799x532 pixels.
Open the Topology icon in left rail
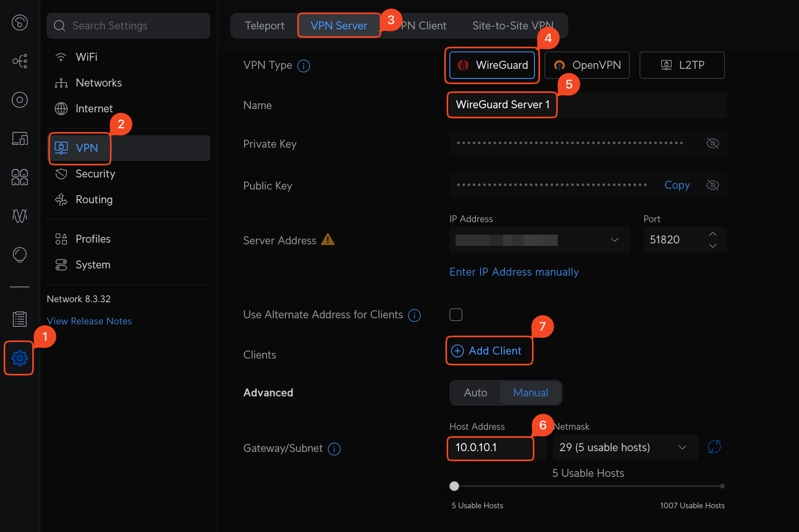click(x=20, y=61)
